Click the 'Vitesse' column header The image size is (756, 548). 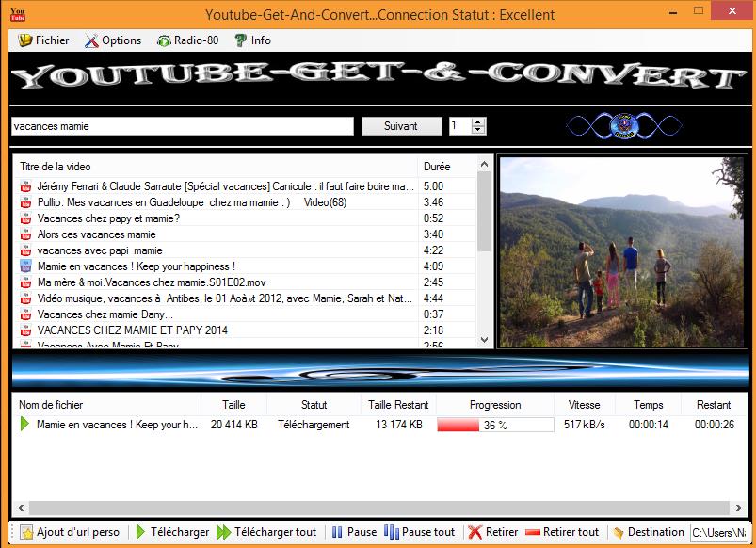(x=585, y=405)
